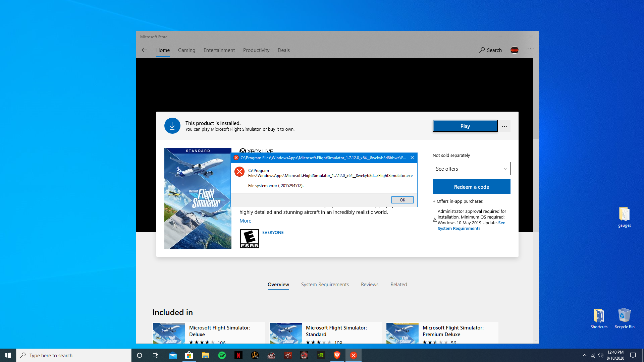Open the orange compass app in taskbar
This screenshot has height=362, width=644.
[255, 355]
